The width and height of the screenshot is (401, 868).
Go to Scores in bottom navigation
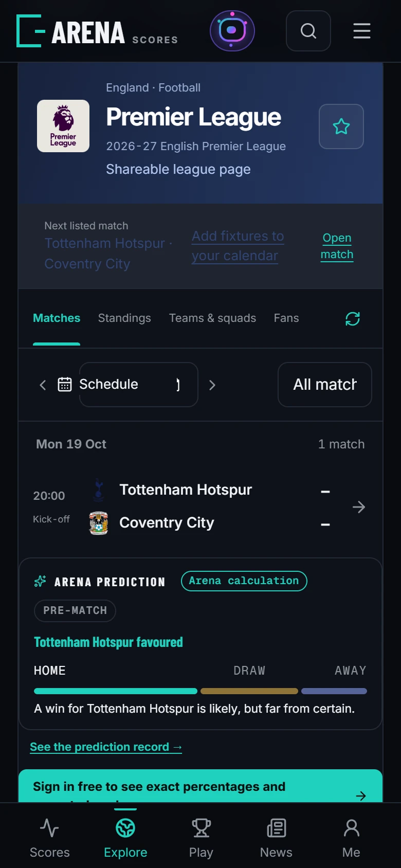point(50,838)
